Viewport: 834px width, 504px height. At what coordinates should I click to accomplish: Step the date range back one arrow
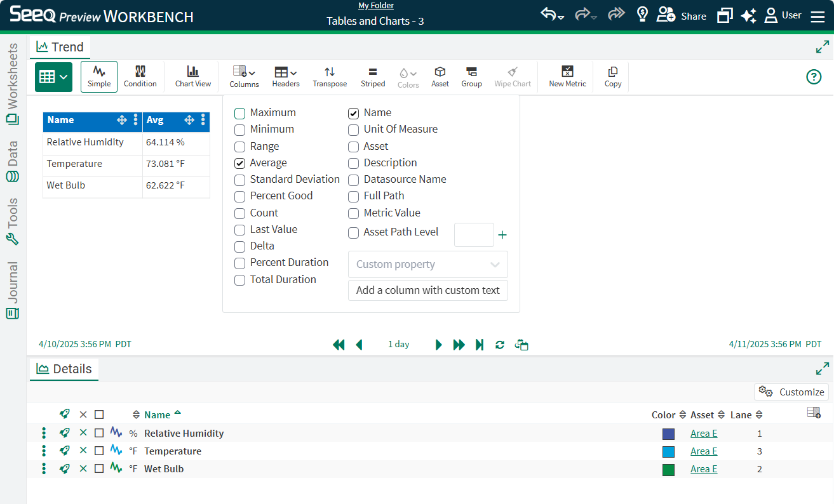coord(359,345)
